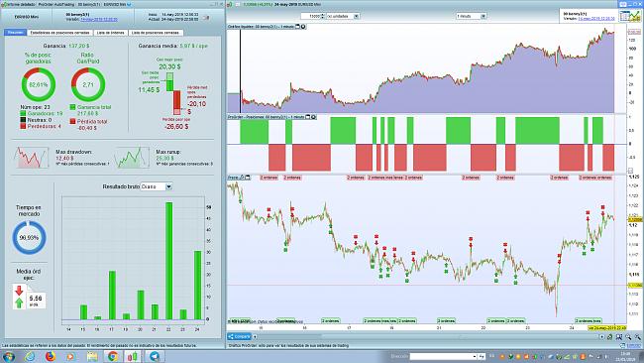This screenshot has width=644, height=363.
Task: Open File Explorer from the taskbar
Action: [x=92, y=356]
